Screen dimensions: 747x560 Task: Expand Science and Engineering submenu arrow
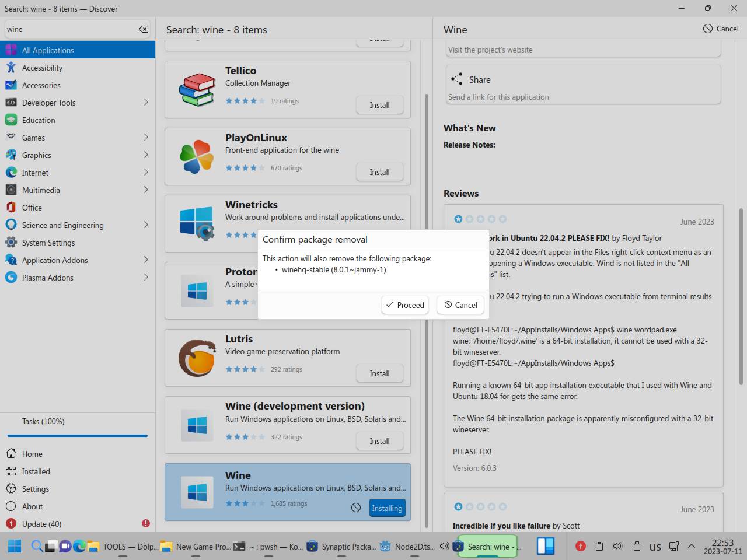click(x=146, y=225)
